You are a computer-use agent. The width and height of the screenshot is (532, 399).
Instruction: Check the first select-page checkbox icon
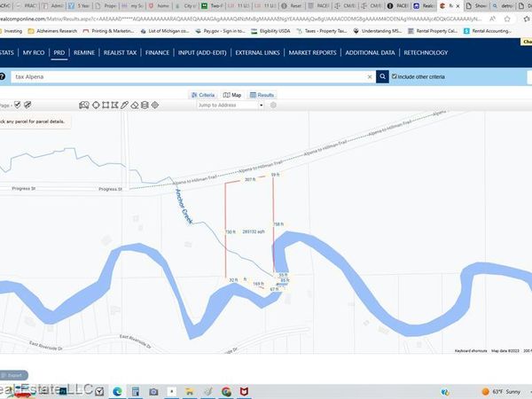(x=17, y=105)
